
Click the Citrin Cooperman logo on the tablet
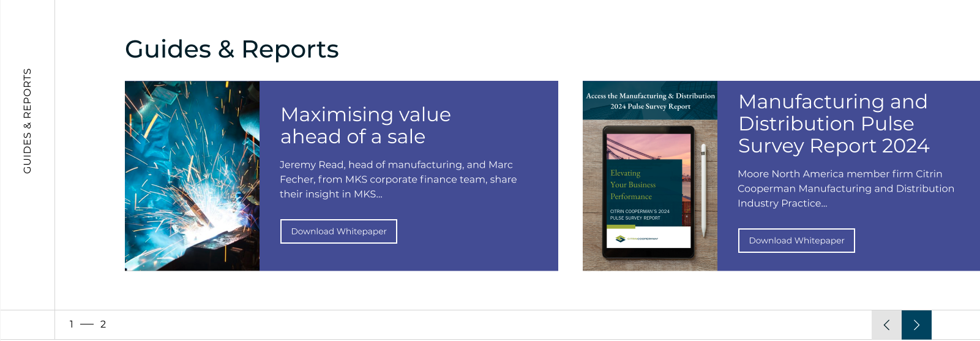[637, 239]
